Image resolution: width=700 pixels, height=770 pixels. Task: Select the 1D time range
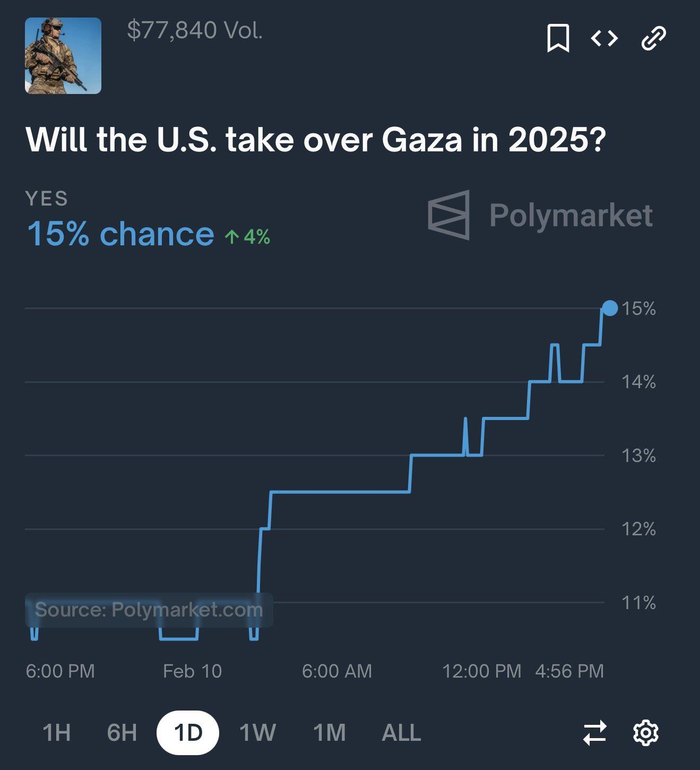click(188, 733)
